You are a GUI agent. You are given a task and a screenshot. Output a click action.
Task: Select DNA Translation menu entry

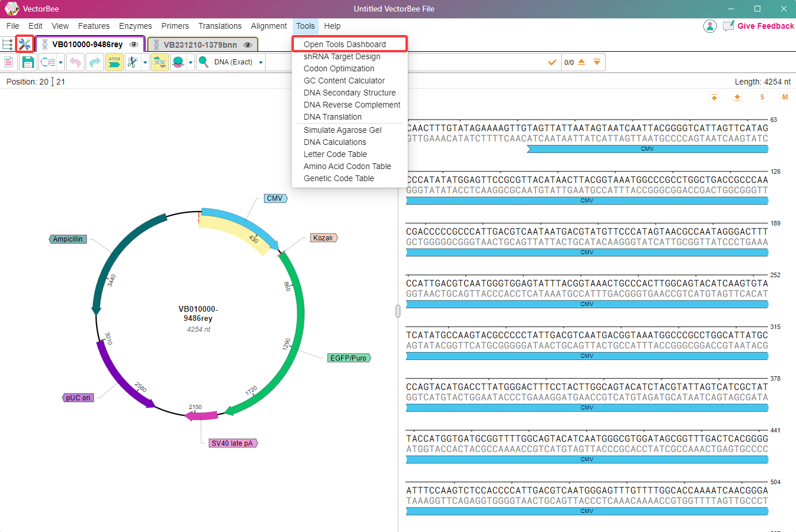350,117
